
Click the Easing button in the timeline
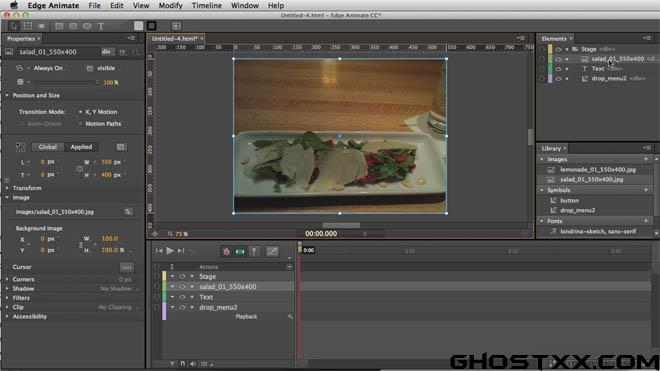[272, 251]
